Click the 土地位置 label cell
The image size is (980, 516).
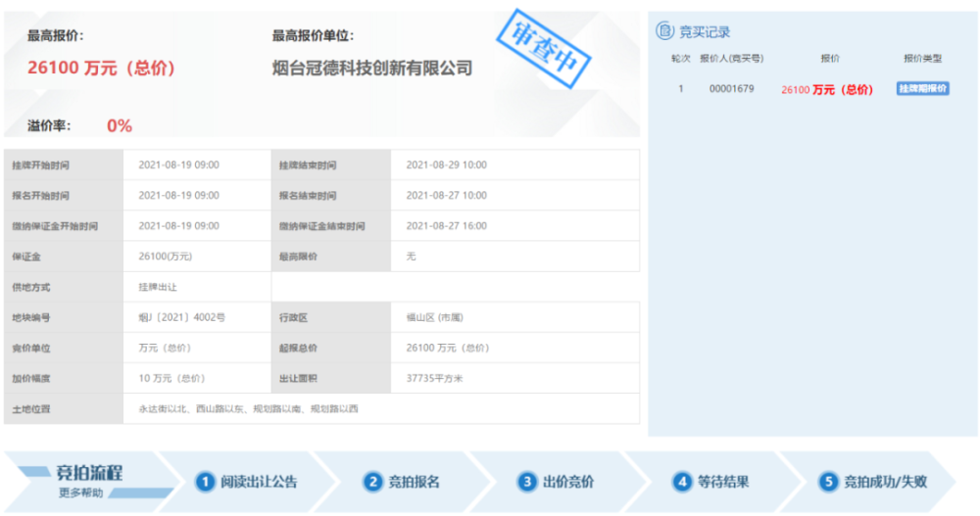[64, 409]
